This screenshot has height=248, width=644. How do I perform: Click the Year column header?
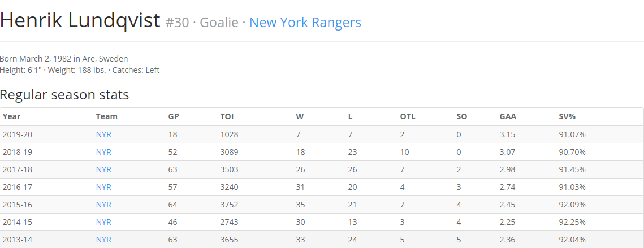pos(12,116)
